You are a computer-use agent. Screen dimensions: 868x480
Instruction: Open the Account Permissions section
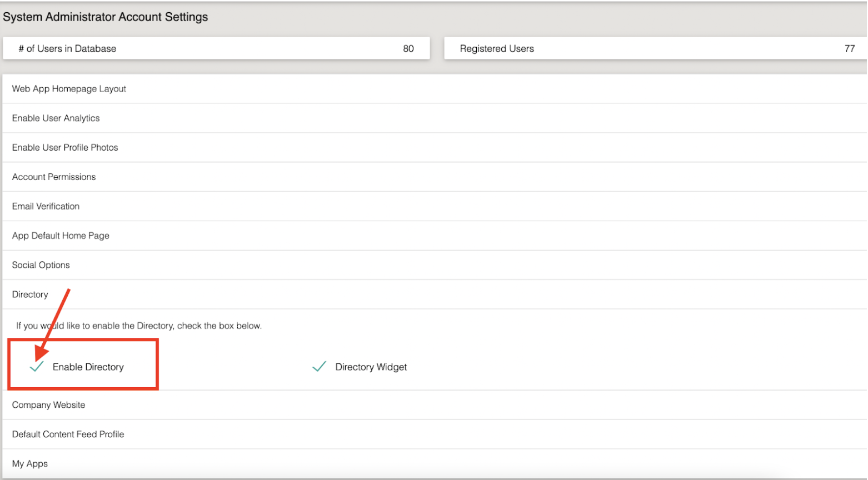[x=53, y=177]
